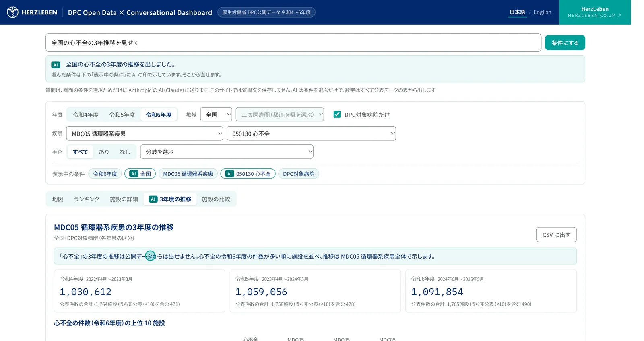Select surgery filter あり

[104, 152]
